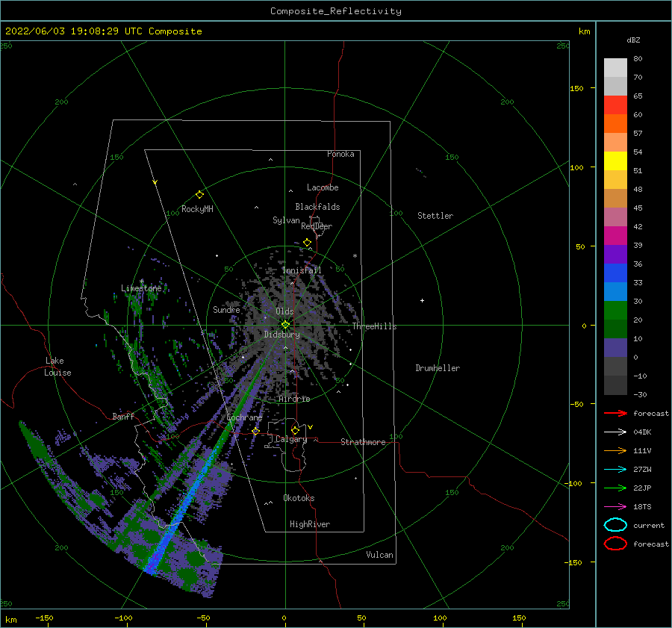Select the light gray 70-80 dBZ swatch
This screenshot has height=628, width=672.
tap(615, 68)
